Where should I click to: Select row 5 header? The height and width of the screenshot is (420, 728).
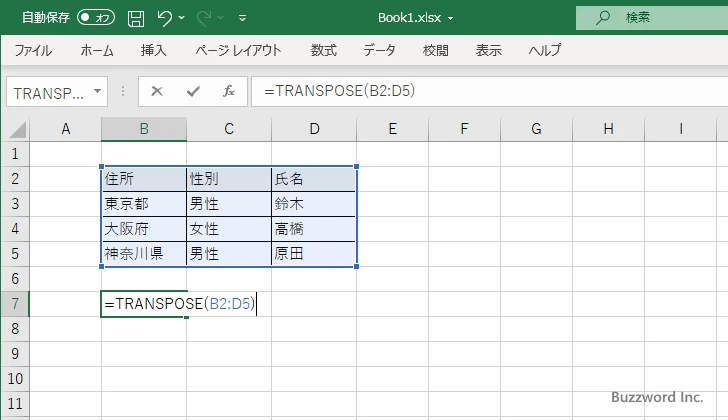pyautogui.click(x=15, y=254)
